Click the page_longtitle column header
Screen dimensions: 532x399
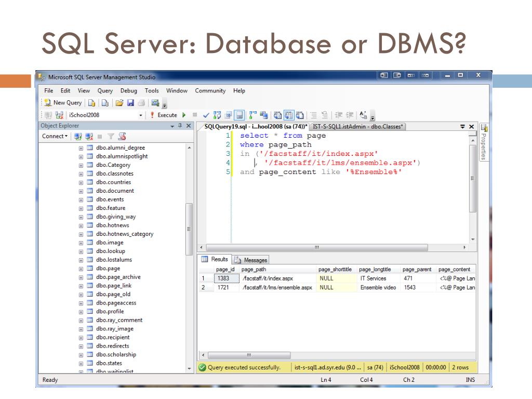tap(375, 270)
